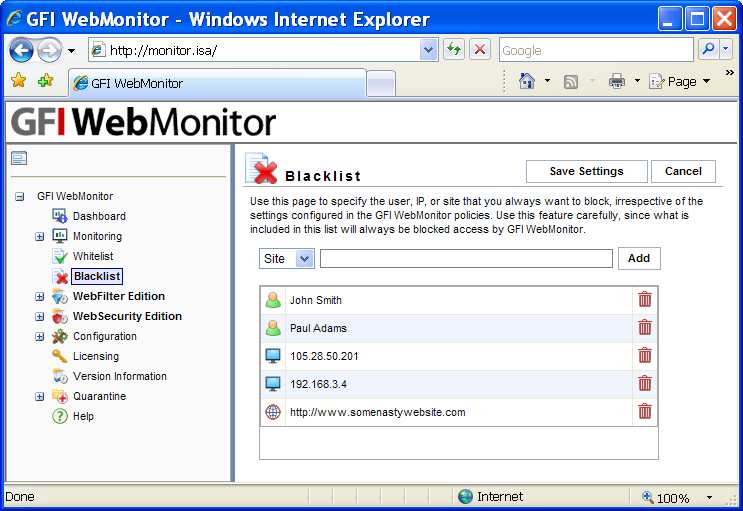Open recent pages dropdown beside Forward
The width and height of the screenshot is (743, 511).
coord(72,50)
